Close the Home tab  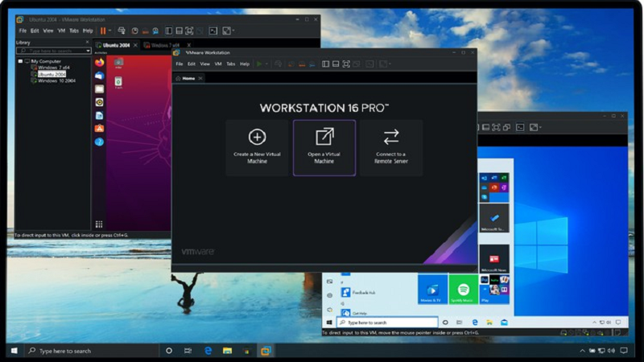pyautogui.click(x=200, y=78)
